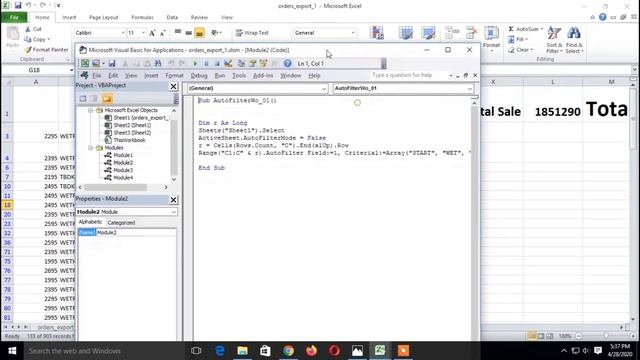The height and width of the screenshot is (360, 640).
Task: Open Insert UserForm dropdown arrow in VBA toolbar
Action: pos(104,63)
